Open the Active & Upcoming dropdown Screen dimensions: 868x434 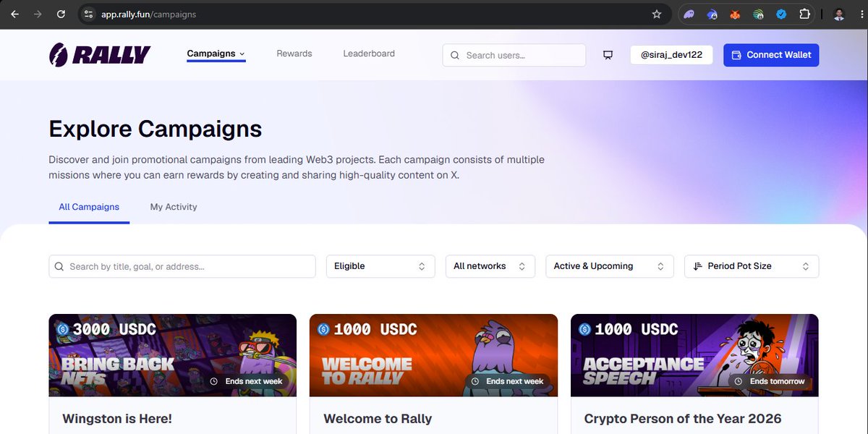tap(610, 266)
